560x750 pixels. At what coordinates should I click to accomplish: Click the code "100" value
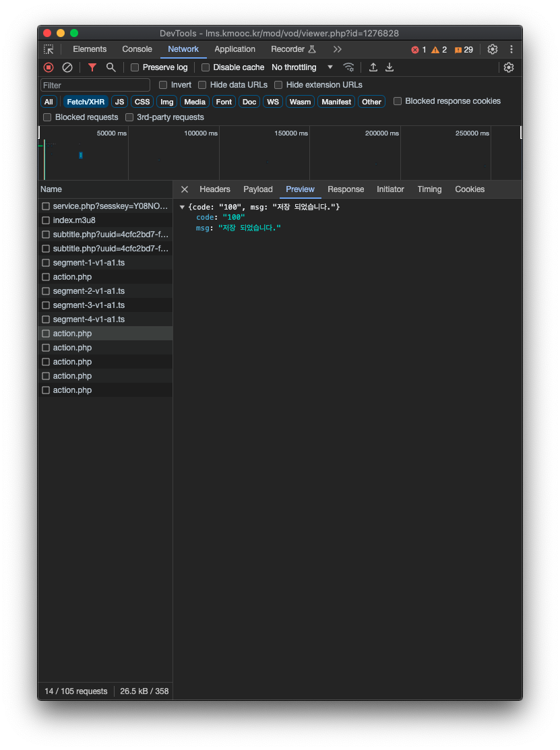coord(233,218)
